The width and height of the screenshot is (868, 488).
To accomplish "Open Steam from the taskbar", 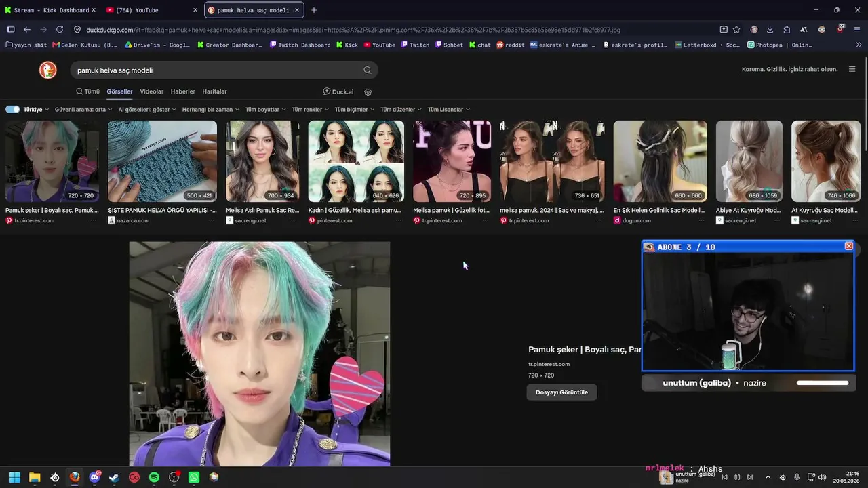I will (x=114, y=477).
